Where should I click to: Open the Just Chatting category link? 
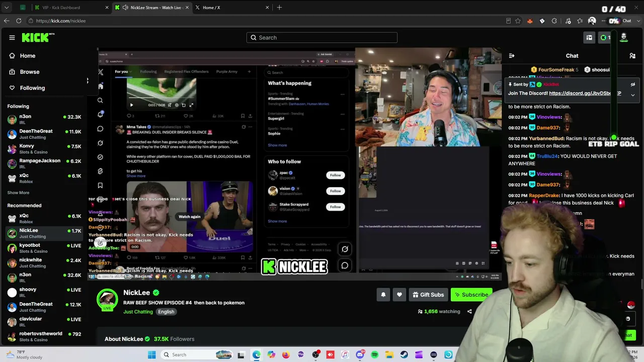coord(138,312)
